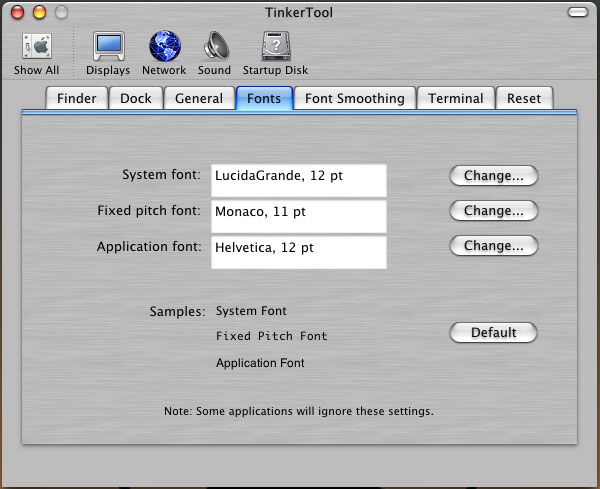Click the TinkerTool window title
Image resolution: width=600 pixels, height=489 pixels.
pos(299,13)
